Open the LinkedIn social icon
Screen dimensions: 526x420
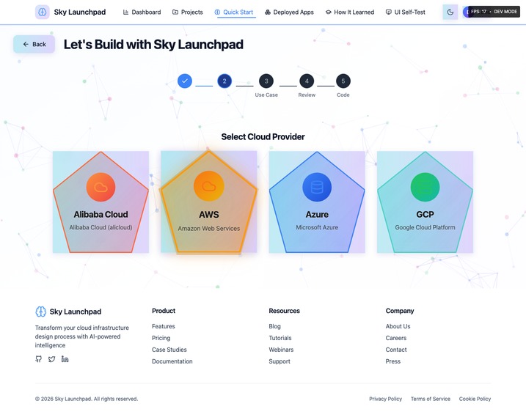click(65, 359)
